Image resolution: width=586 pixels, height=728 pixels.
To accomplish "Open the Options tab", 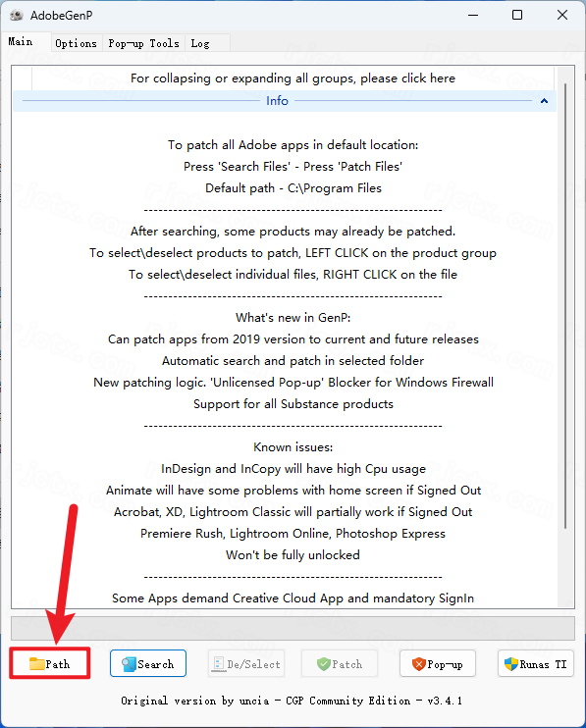I will 77,43.
